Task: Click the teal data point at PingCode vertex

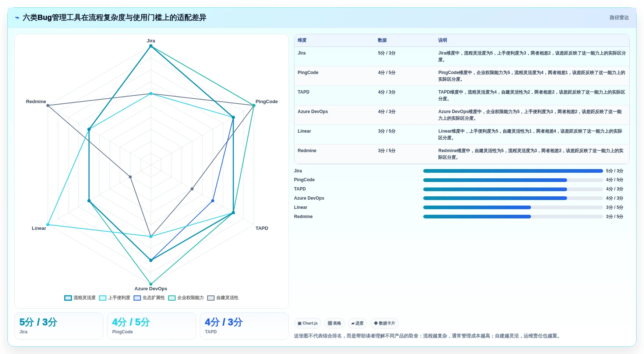Action: [254, 106]
